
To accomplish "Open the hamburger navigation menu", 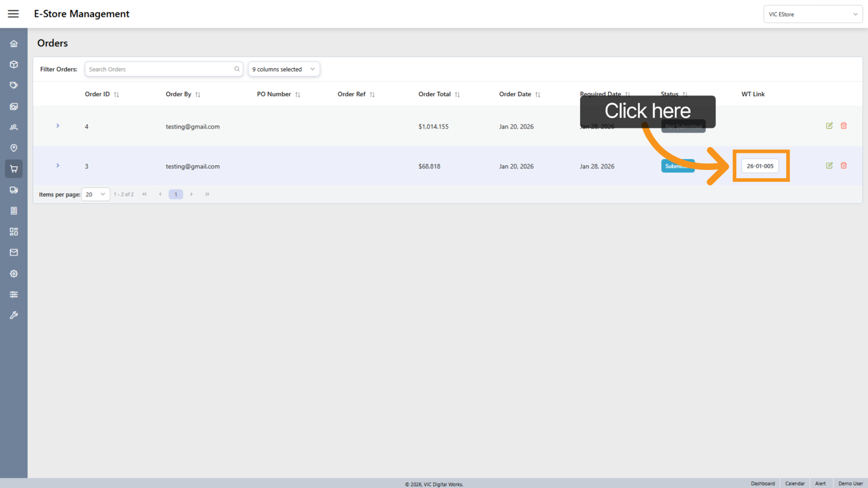I will point(13,14).
